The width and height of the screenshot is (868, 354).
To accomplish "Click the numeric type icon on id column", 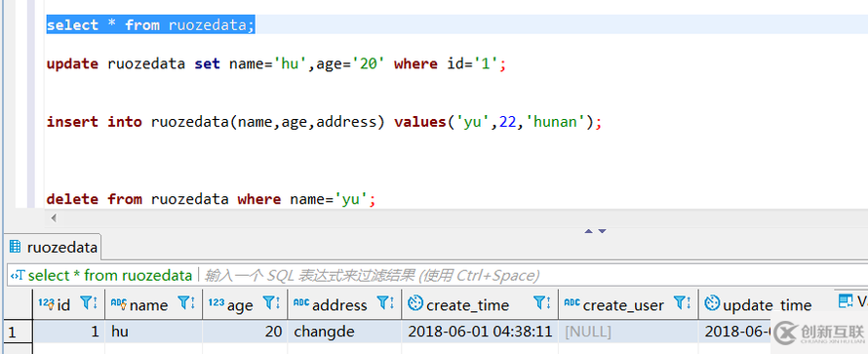I will click(x=47, y=302).
